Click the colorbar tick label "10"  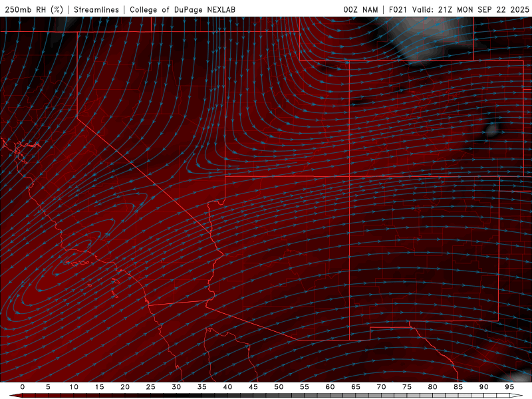(x=74, y=387)
